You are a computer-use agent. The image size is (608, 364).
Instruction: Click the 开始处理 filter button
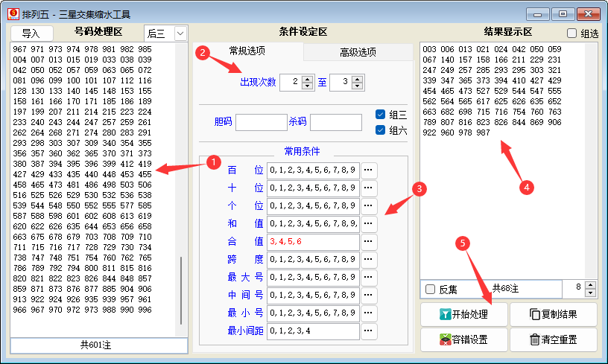coord(464,314)
